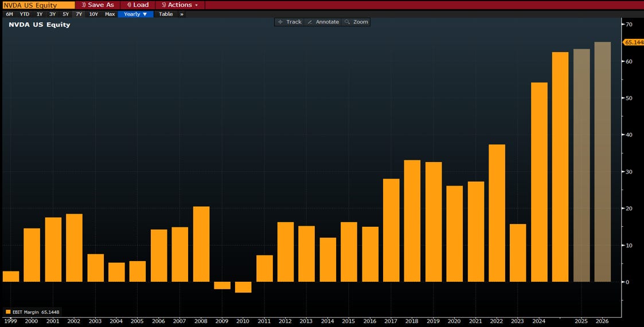This screenshot has height=327, width=644.
Task: Click the 1999 year axis label
Action: coord(10,321)
